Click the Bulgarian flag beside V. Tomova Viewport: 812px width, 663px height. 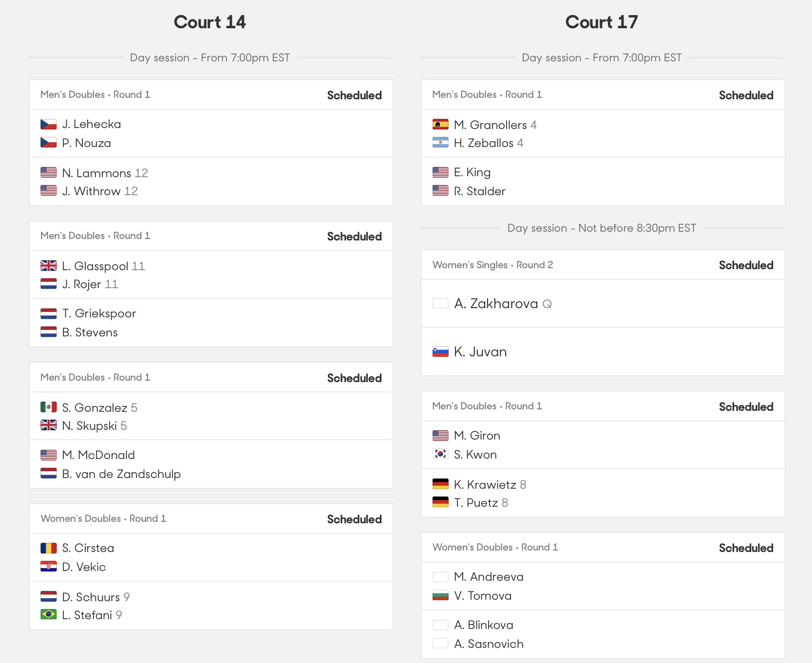(440, 595)
